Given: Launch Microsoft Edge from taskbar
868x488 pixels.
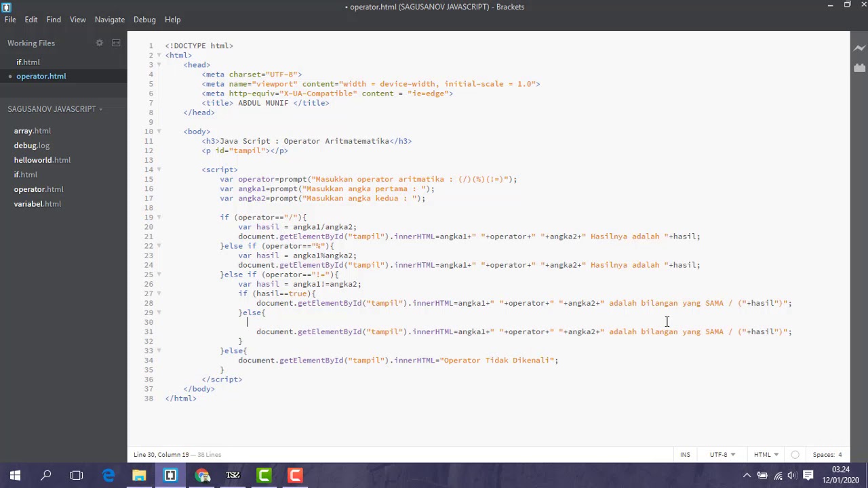Looking at the screenshot, I should [108, 476].
